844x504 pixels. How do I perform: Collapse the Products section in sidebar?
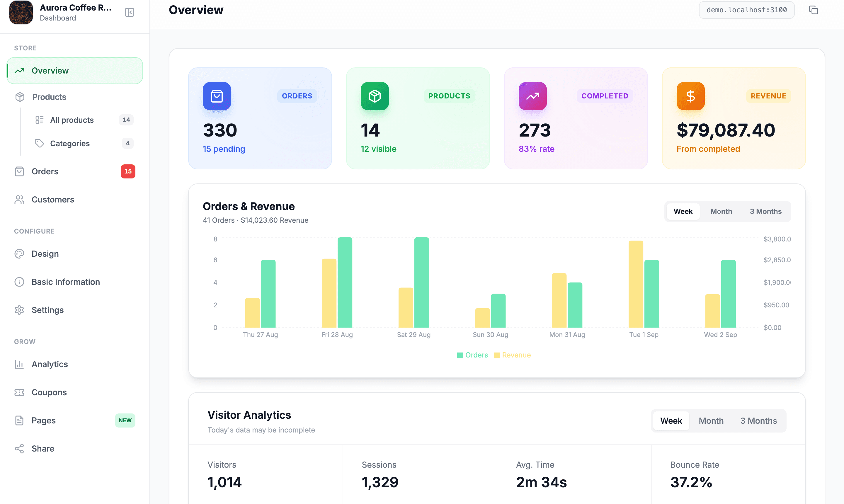point(75,97)
